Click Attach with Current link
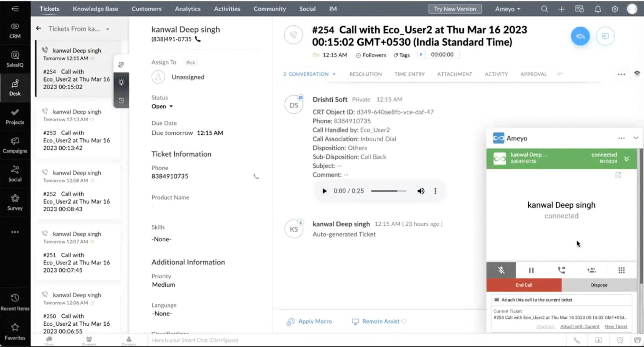The height and width of the screenshot is (347, 644). 580,327
